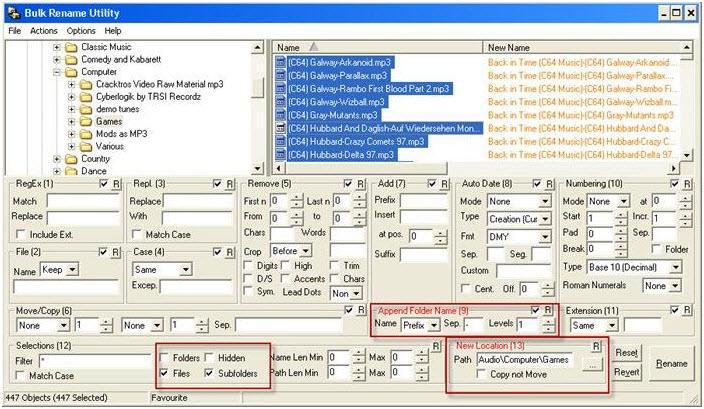Screen dimensions: 704x409
Task: Click the Revert button
Action: [626, 372]
